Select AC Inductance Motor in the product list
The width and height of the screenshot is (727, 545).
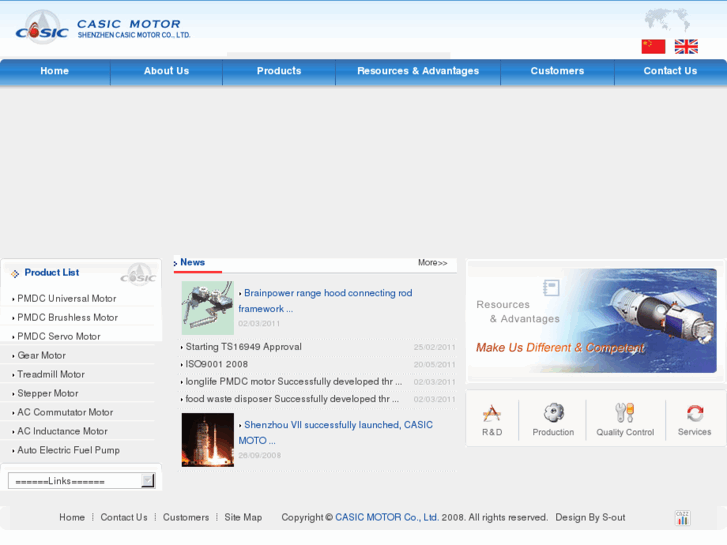tap(63, 431)
